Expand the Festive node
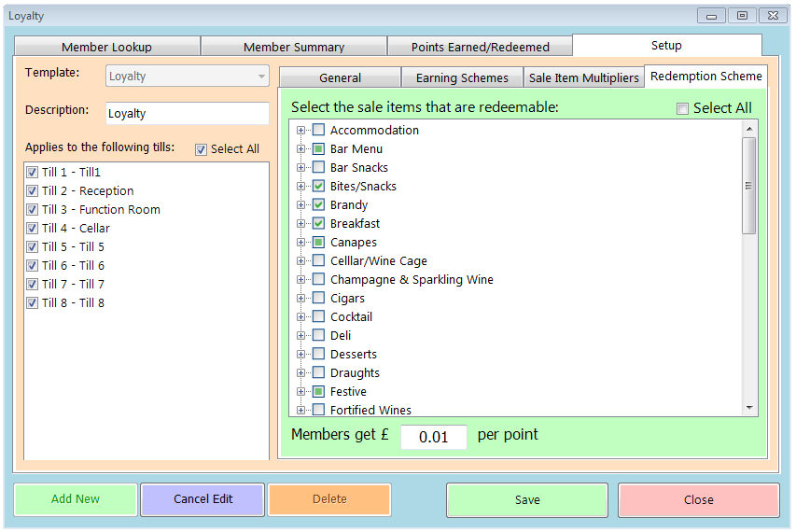Viewport: 796px width, 532px height. pyautogui.click(x=301, y=392)
